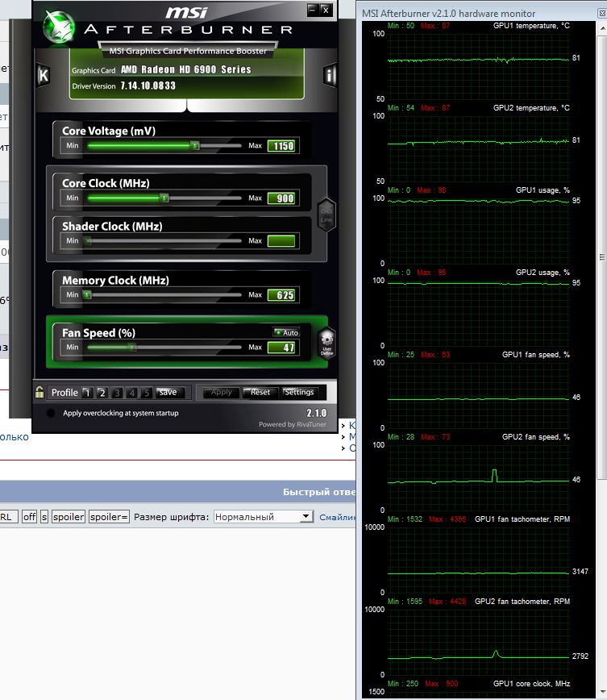The image size is (607, 700).
Task: Click the profile lock padlock icon
Action: [x=39, y=393]
